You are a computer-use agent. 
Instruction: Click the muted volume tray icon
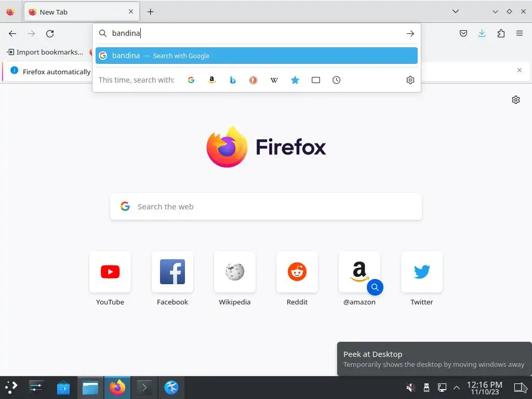point(410,388)
